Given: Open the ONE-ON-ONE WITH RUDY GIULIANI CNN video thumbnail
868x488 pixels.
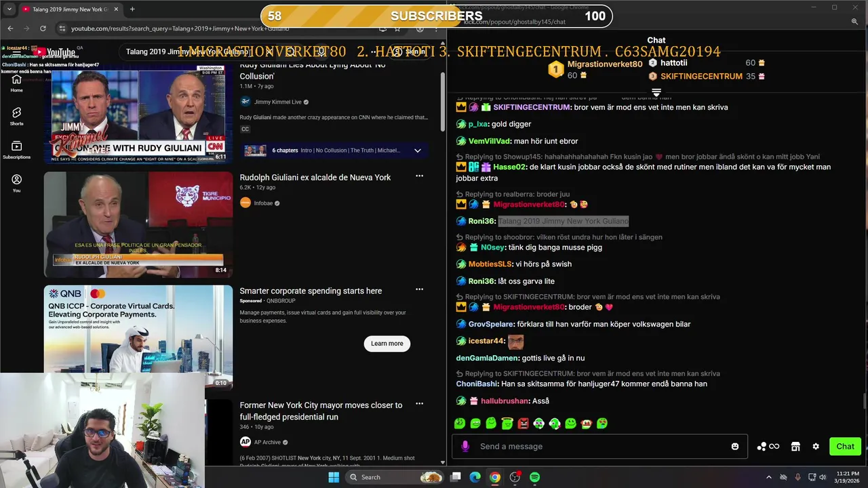Looking at the screenshot, I should 138,113.
